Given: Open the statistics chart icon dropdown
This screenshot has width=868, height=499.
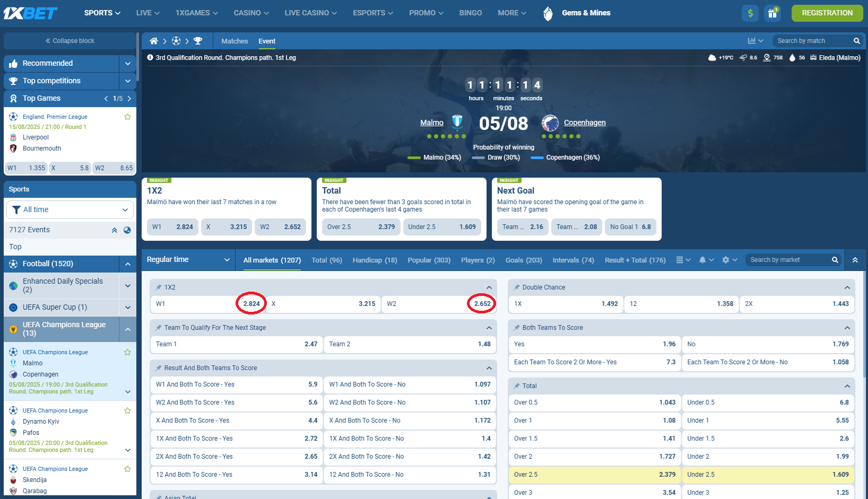Looking at the screenshot, I should (x=756, y=41).
